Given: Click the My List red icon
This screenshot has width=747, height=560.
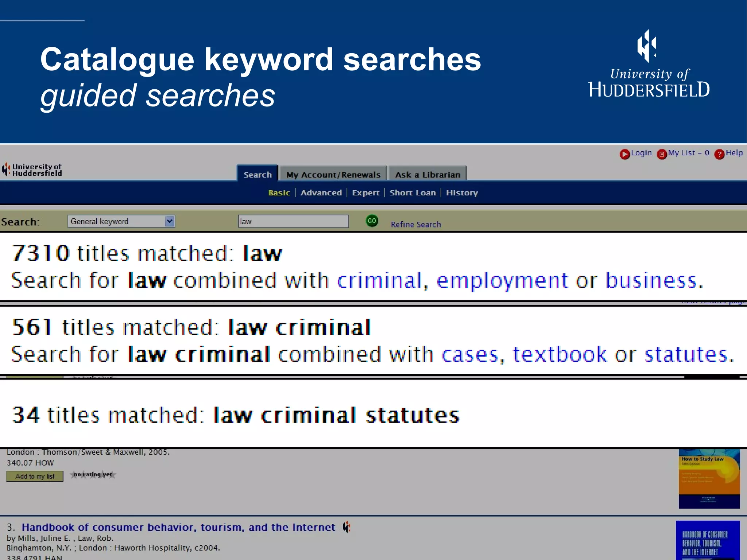Looking at the screenshot, I should point(662,154).
